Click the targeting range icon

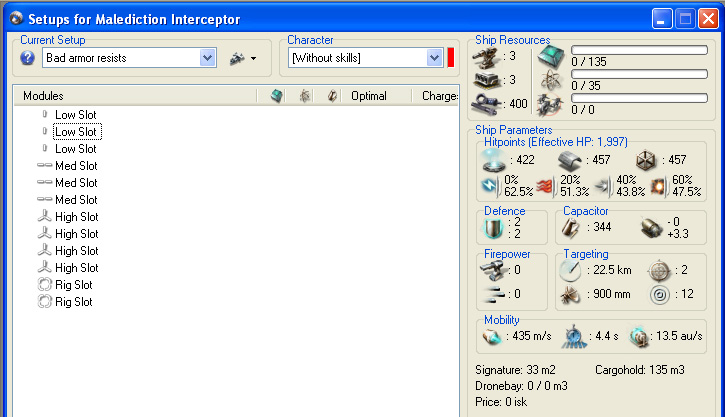pos(570,270)
